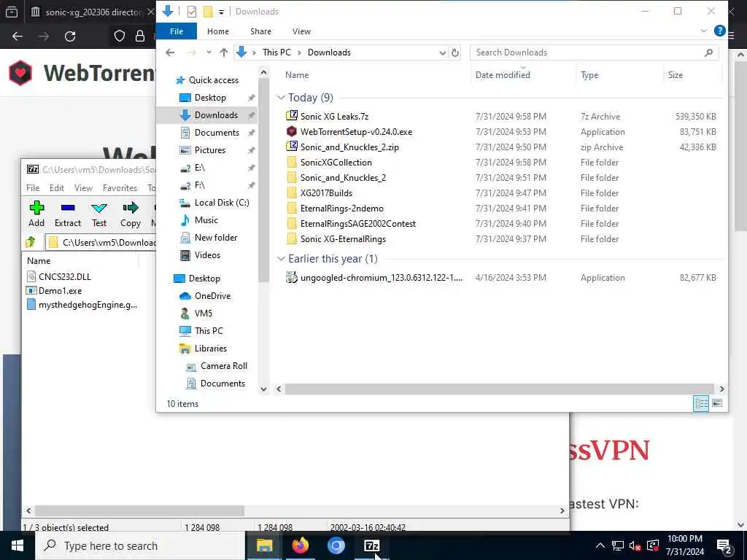Click the Firefox shield tracking icon
The height and width of the screenshot is (560, 747).
pos(120,36)
